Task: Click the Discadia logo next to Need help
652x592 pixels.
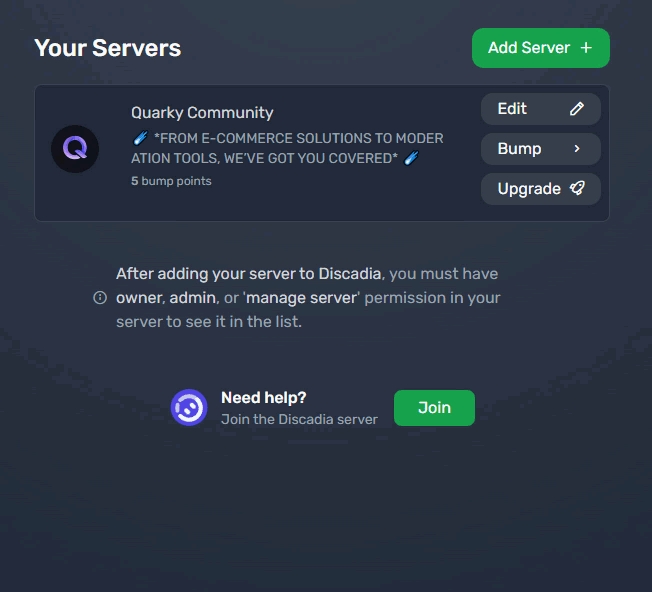Action: coord(189,408)
